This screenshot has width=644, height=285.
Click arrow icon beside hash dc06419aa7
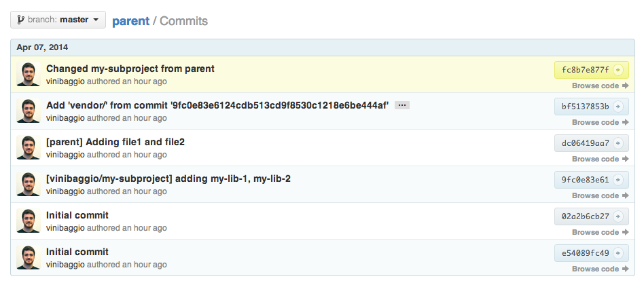click(618, 143)
